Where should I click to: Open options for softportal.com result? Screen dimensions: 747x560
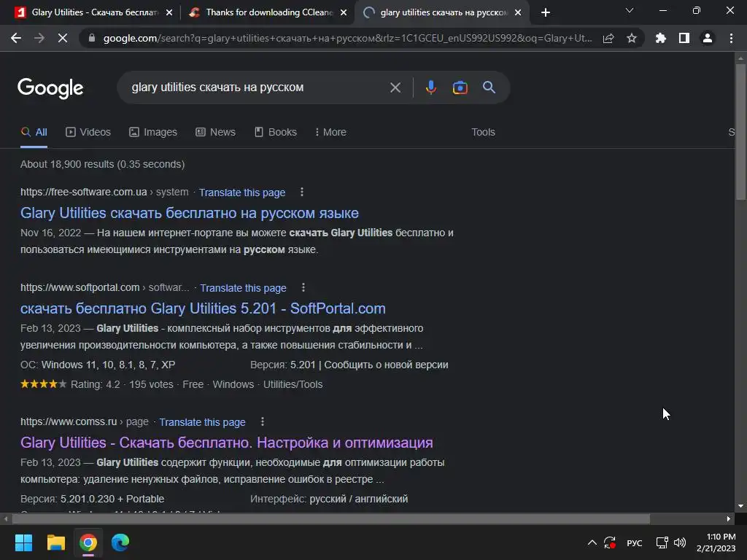tap(303, 287)
